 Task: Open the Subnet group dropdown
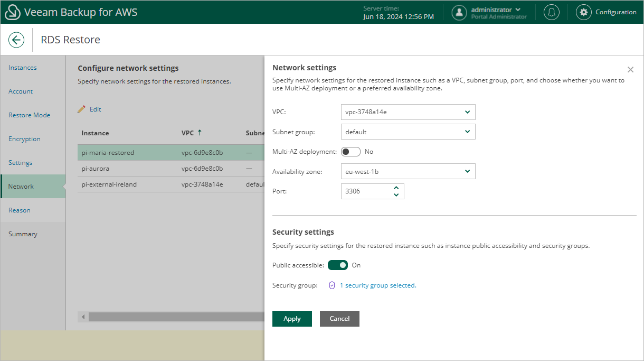tap(408, 132)
